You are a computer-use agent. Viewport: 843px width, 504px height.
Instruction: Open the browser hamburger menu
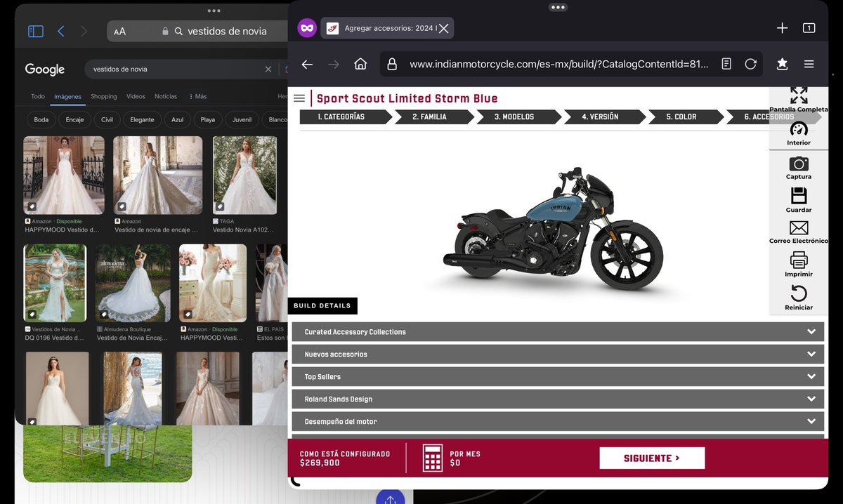tap(809, 64)
